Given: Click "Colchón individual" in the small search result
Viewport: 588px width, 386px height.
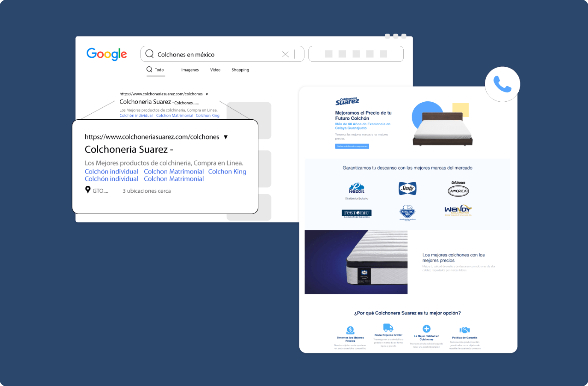Looking at the screenshot, I should [x=136, y=116].
